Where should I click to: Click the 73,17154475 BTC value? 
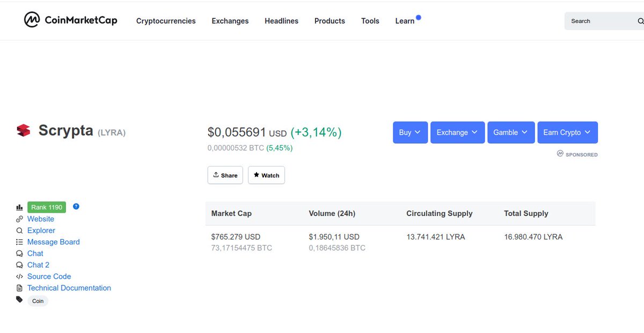[241, 248]
